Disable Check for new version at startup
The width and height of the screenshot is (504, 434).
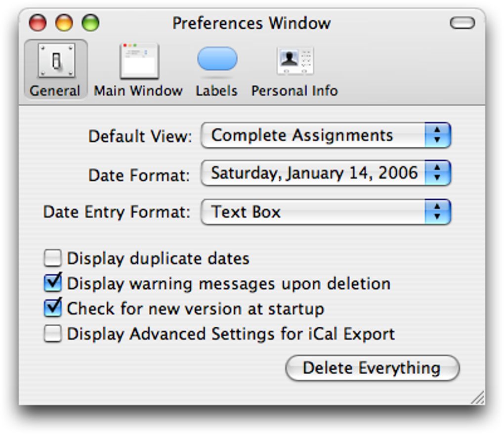[x=52, y=308]
